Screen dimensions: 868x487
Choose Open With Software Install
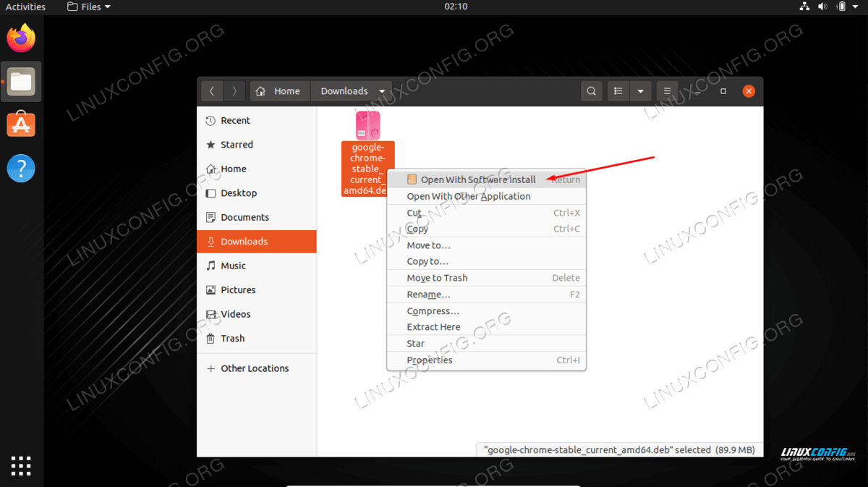pyautogui.click(x=486, y=179)
